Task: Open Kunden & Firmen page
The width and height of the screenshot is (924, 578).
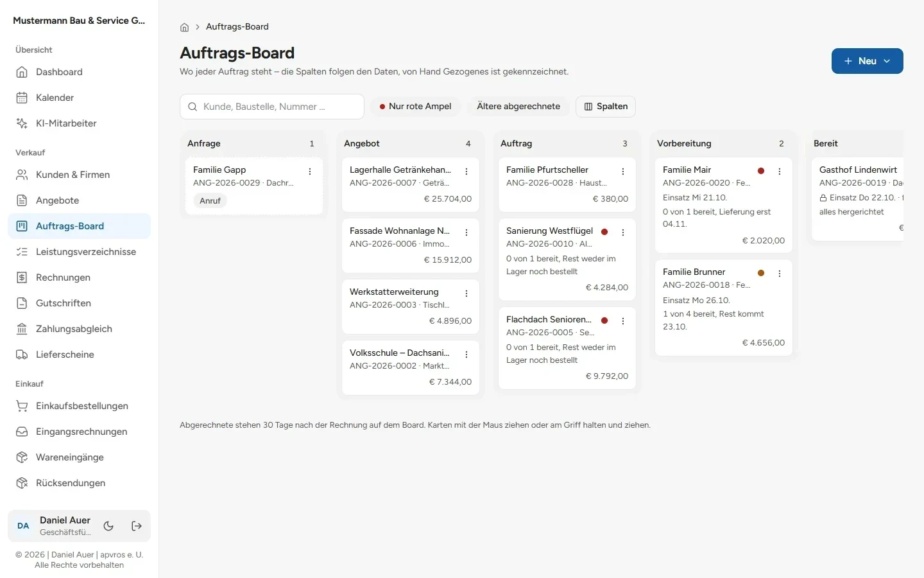Action: point(80,175)
